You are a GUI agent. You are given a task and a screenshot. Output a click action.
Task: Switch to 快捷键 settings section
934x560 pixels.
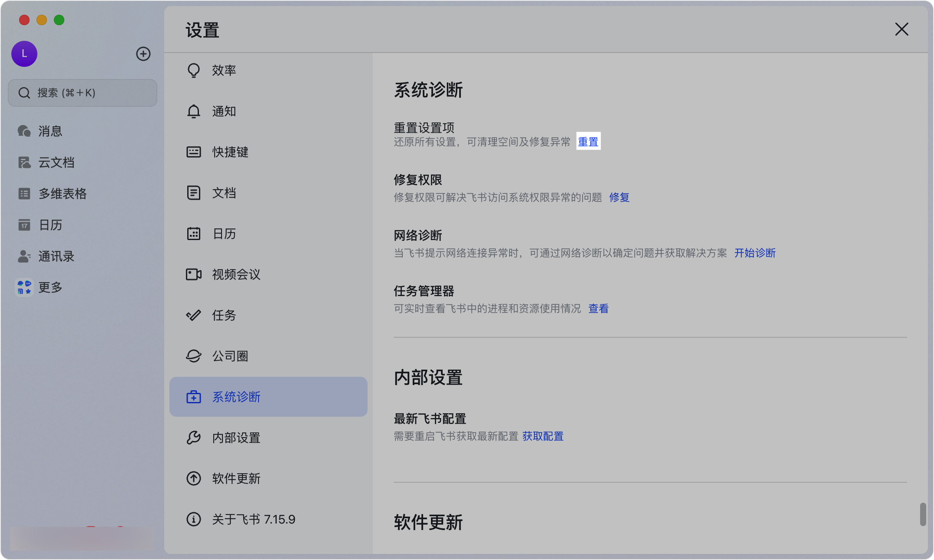[x=230, y=152]
